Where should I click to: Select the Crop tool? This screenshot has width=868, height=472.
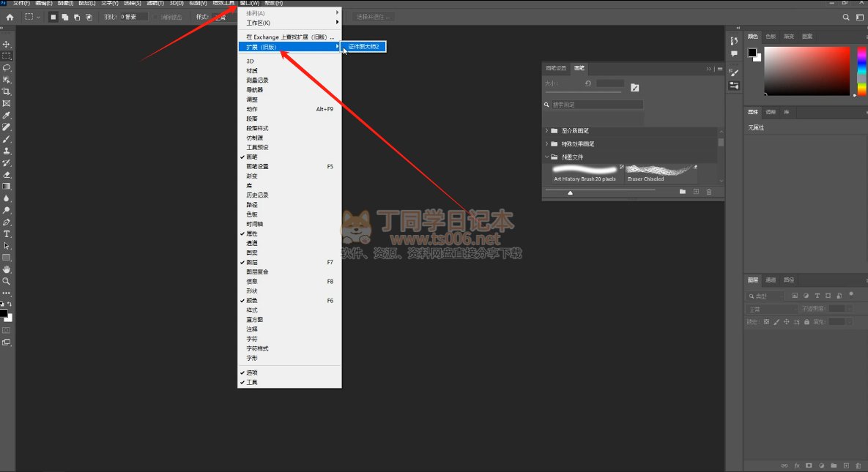7,91
